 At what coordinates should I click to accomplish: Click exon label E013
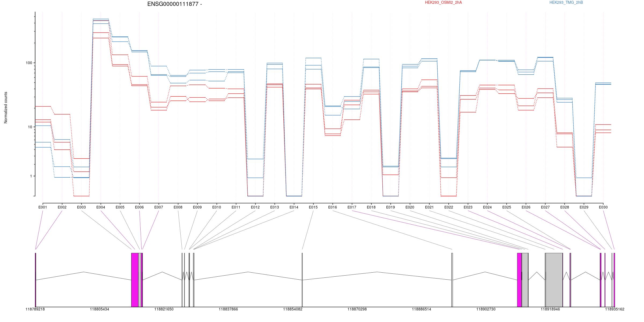click(275, 207)
